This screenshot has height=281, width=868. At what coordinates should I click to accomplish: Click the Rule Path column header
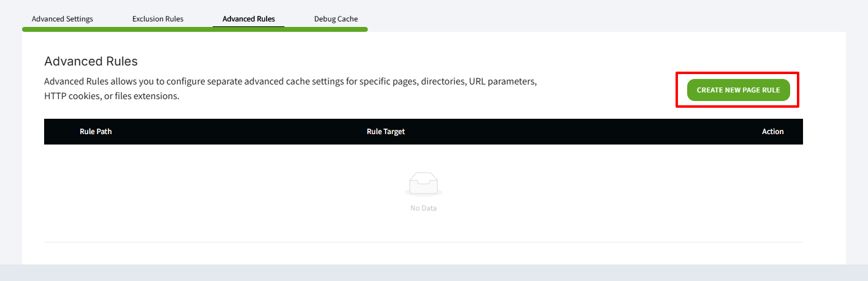point(96,132)
